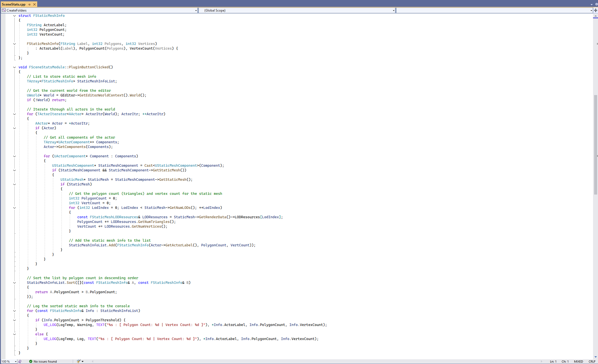Click the PolygonThreshold identifier
This screenshot has height=364, width=598.
(102, 320)
